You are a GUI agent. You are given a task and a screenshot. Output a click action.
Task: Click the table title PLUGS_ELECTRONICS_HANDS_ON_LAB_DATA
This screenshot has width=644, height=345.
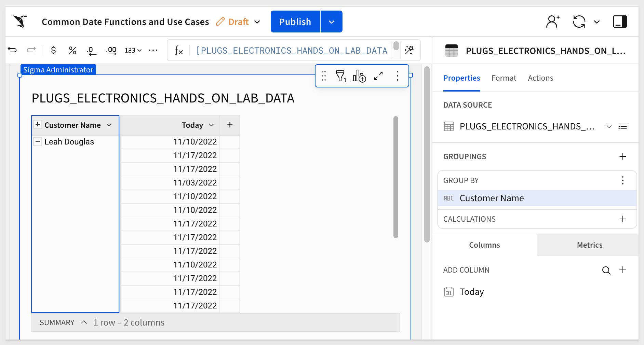coord(163,98)
